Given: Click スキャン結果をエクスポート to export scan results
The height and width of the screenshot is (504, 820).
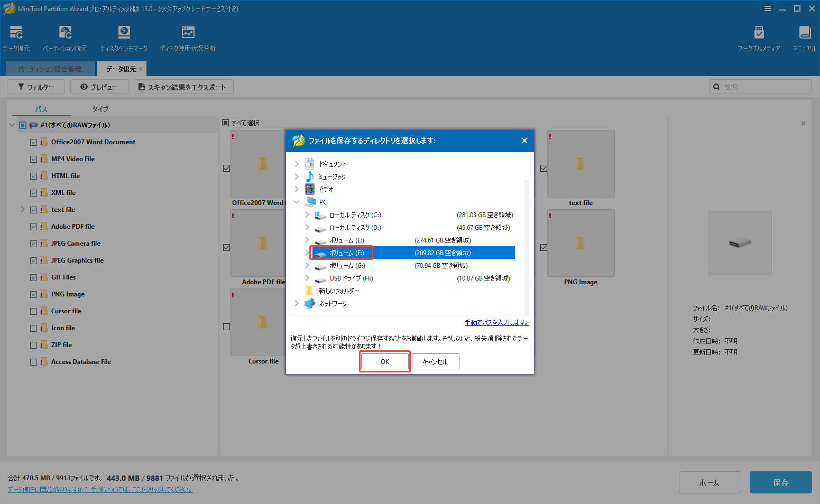Looking at the screenshot, I should 183,86.
